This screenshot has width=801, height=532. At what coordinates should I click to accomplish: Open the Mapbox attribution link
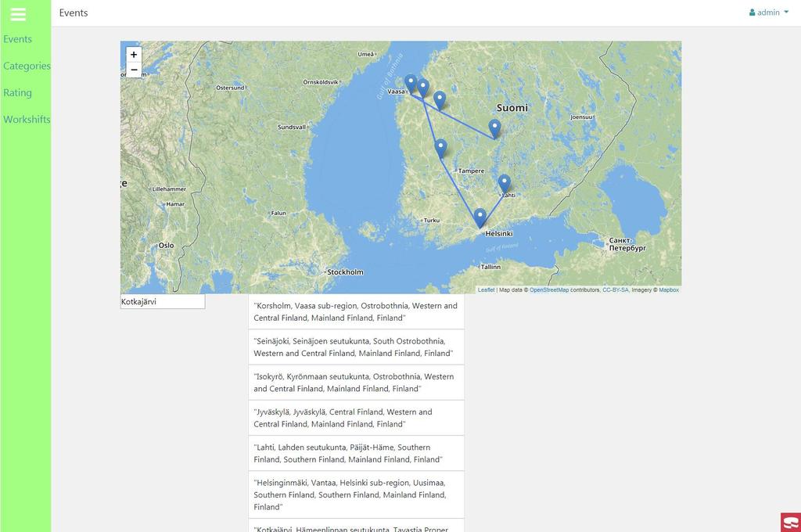669,289
